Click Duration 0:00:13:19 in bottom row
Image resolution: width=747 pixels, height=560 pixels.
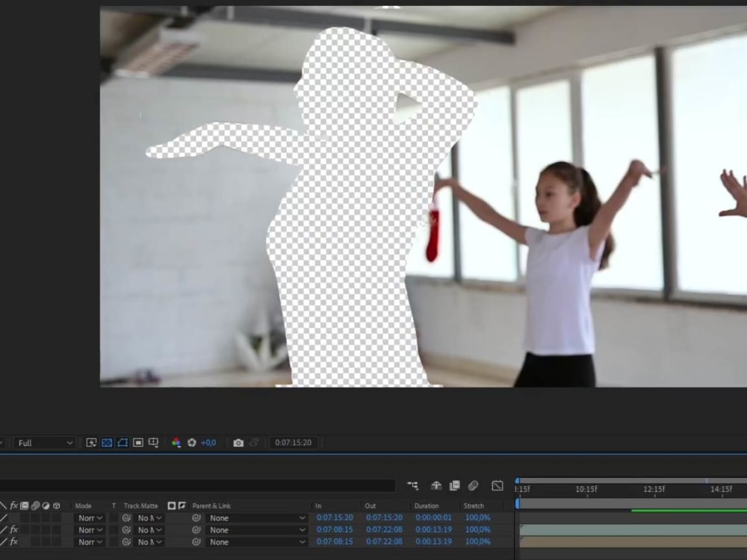pyautogui.click(x=433, y=541)
